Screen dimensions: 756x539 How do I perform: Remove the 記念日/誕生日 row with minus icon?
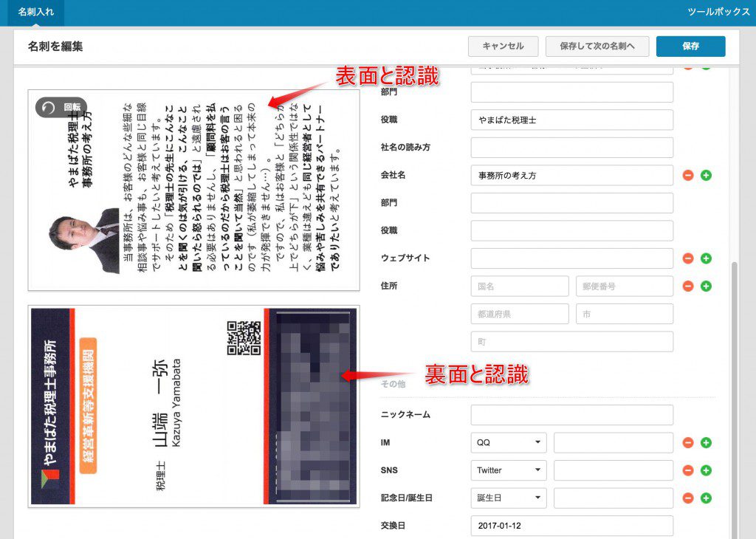point(688,498)
